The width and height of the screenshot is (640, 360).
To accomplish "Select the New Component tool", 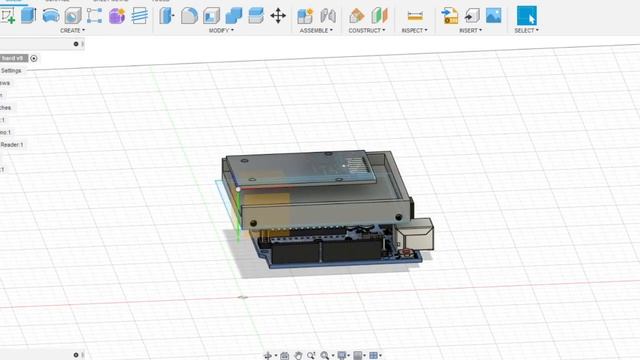I will coord(305,16).
